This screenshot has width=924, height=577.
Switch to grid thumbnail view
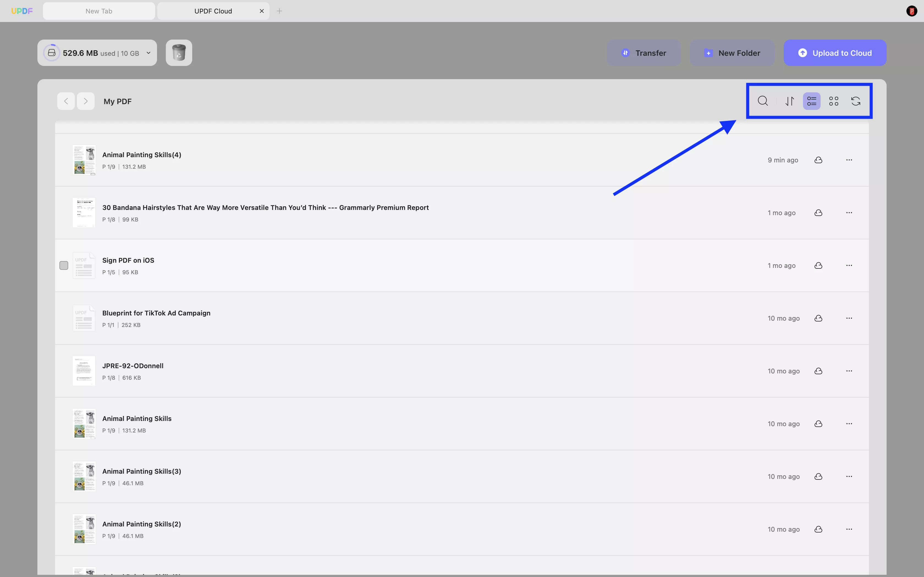click(x=834, y=101)
